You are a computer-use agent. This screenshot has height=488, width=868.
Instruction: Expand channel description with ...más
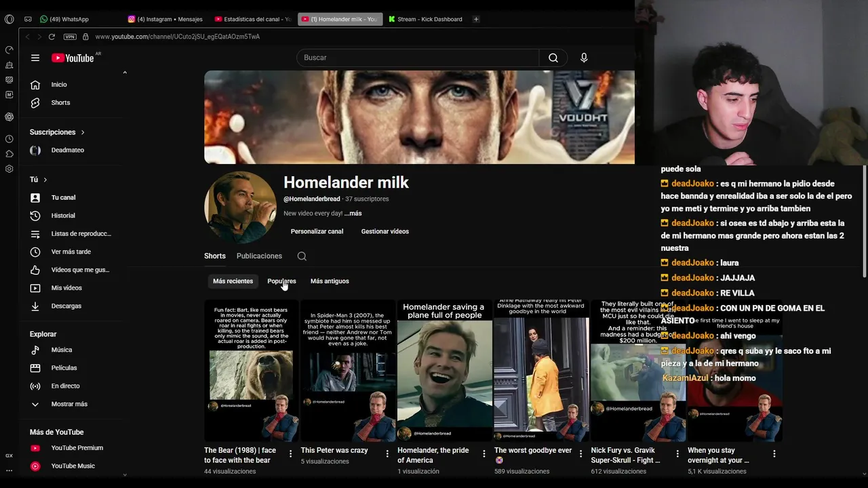[x=353, y=213]
